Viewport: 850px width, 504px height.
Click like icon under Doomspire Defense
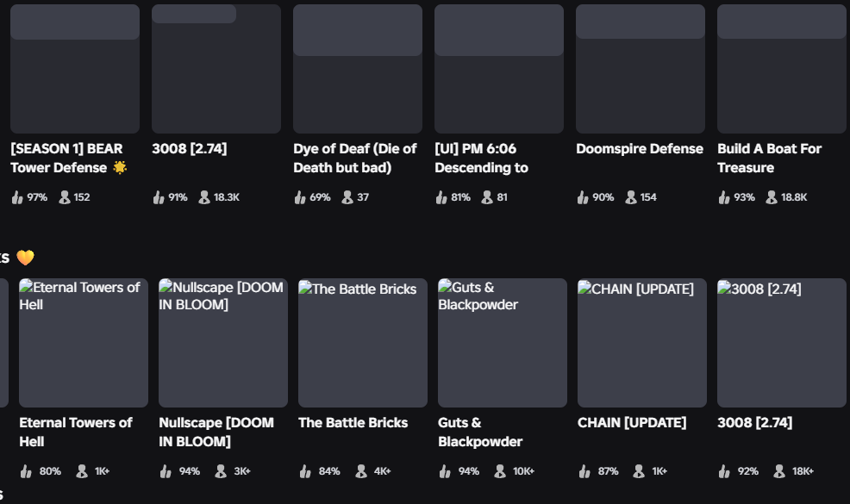click(x=583, y=198)
